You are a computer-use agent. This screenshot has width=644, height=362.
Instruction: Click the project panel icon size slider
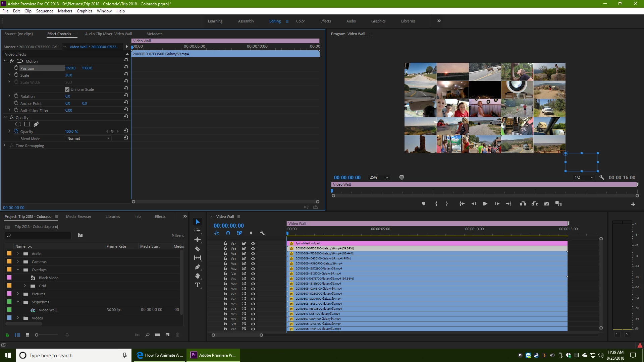click(x=37, y=335)
